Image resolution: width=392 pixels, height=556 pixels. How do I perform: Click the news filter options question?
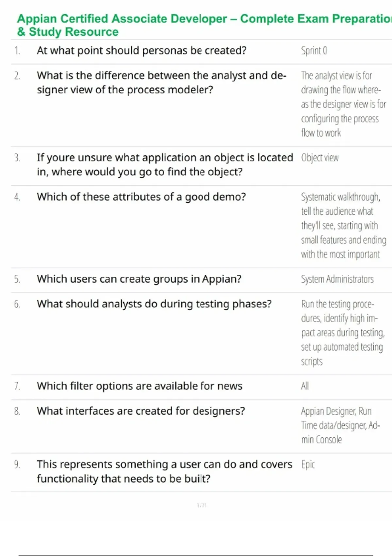139,386
